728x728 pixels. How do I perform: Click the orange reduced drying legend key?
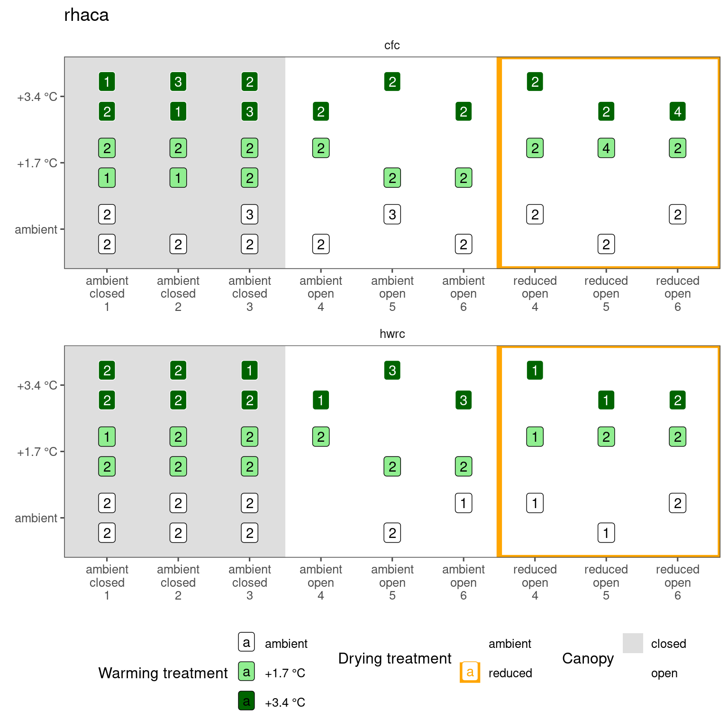click(470, 672)
